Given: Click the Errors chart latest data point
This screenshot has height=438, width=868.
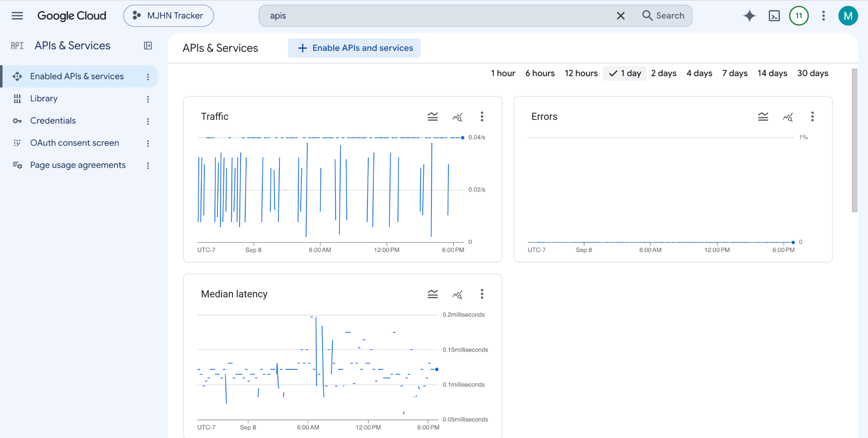Looking at the screenshot, I should coord(793,242).
